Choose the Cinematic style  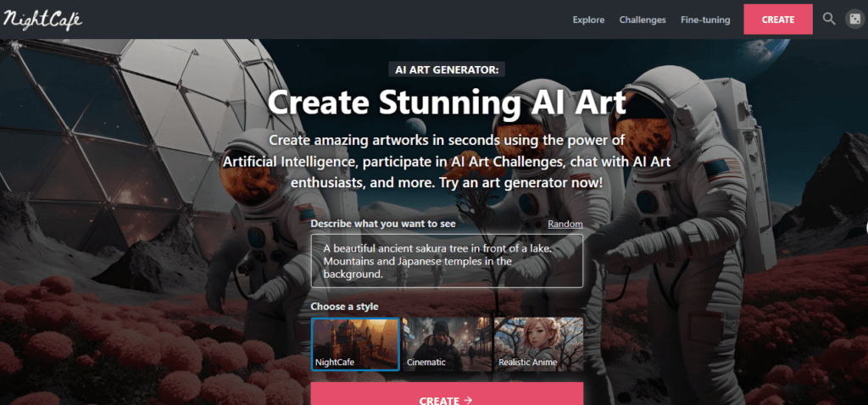[446, 344]
